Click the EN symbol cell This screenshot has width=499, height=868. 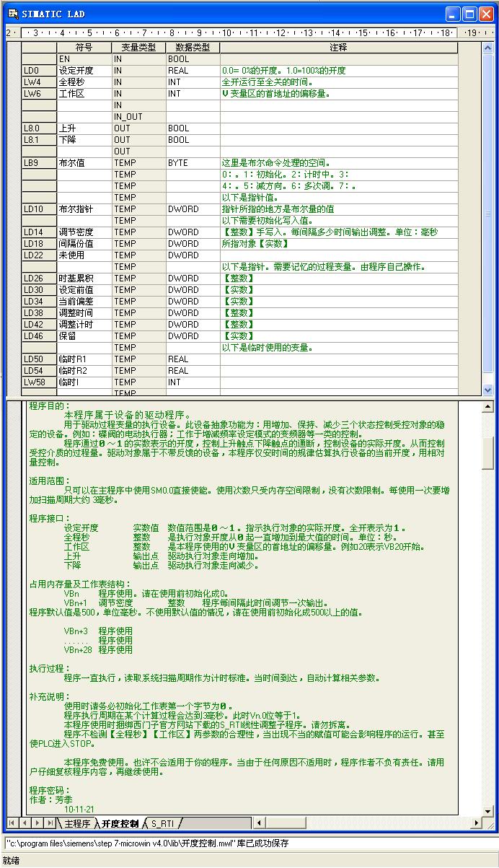pos(84,59)
